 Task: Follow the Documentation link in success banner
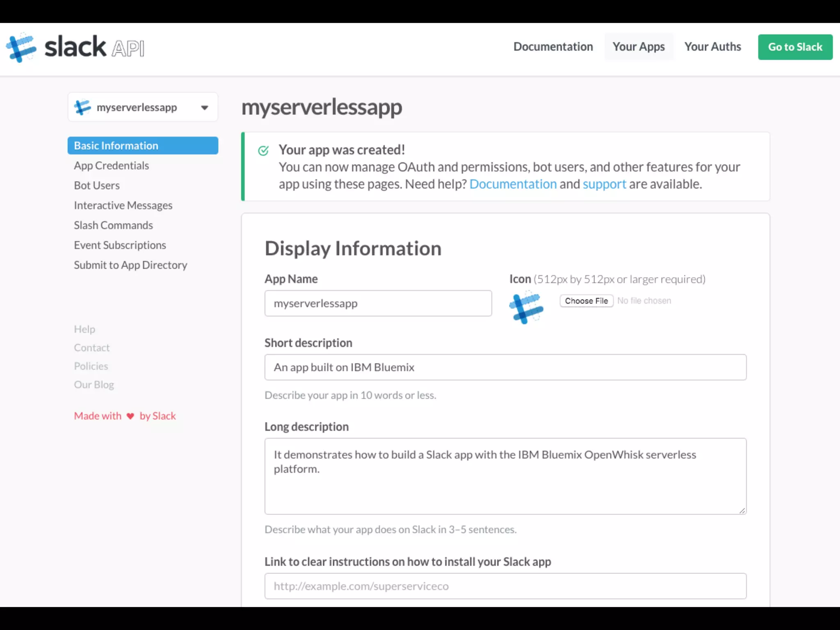513,184
